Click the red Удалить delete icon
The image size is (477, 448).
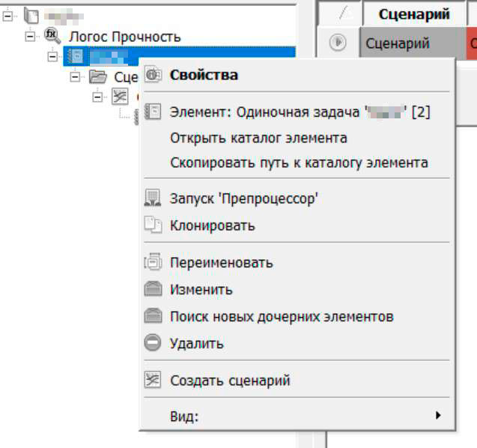153,344
